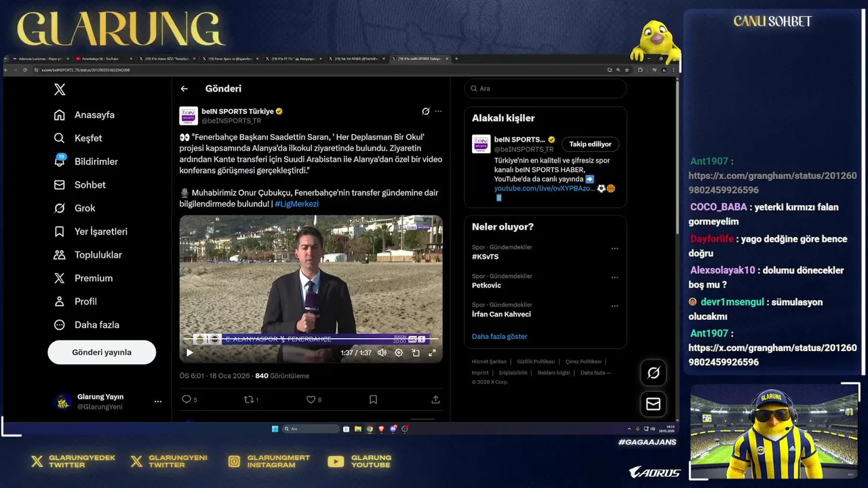Click Takip ediliyor button
Viewport: 868px width, 488px height.
tap(590, 144)
